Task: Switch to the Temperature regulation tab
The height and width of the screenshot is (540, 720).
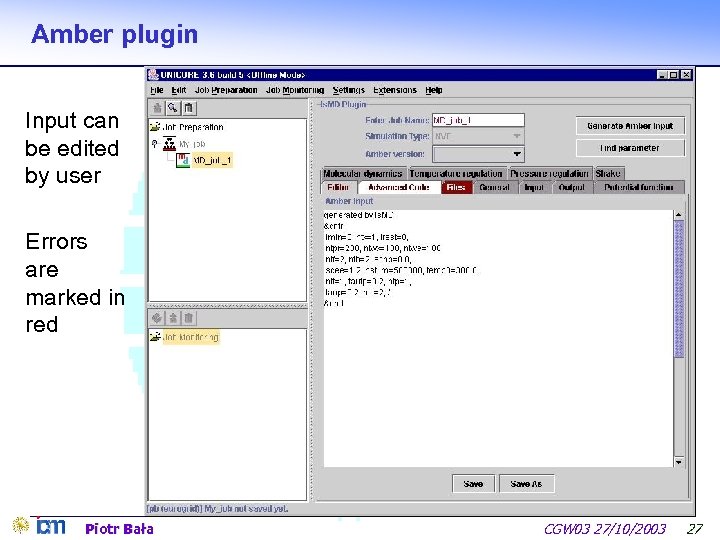Action: tap(456, 174)
